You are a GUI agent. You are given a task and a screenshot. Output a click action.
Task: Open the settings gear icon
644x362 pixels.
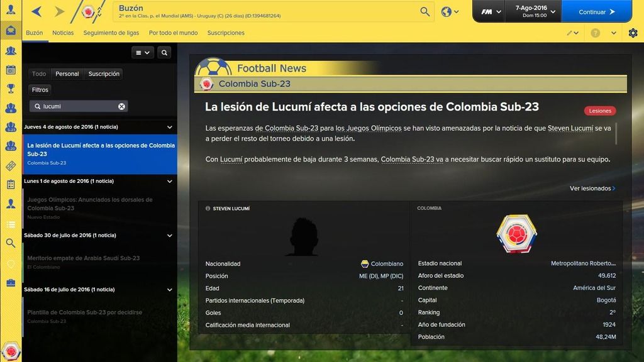pyautogui.click(x=633, y=33)
